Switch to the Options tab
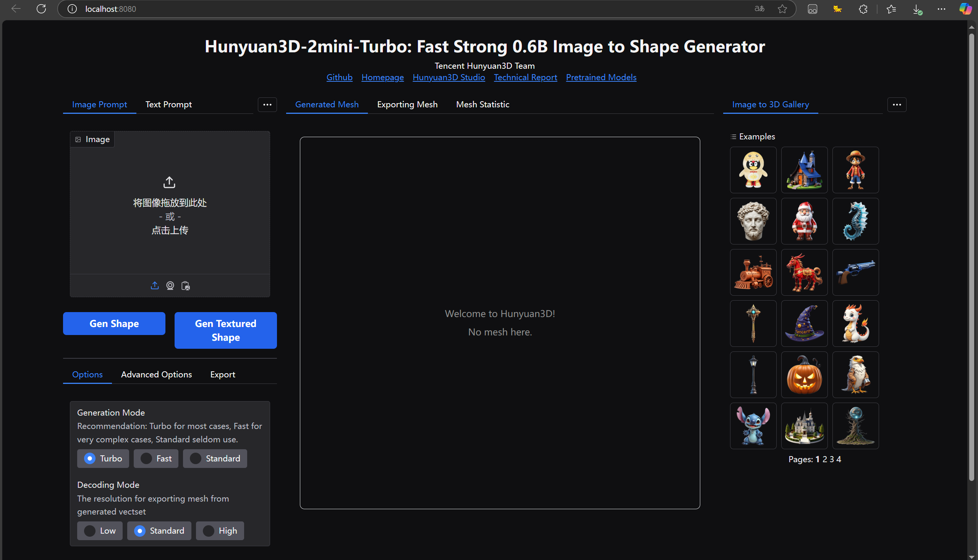The image size is (978, 560). (x=87, y=375)
